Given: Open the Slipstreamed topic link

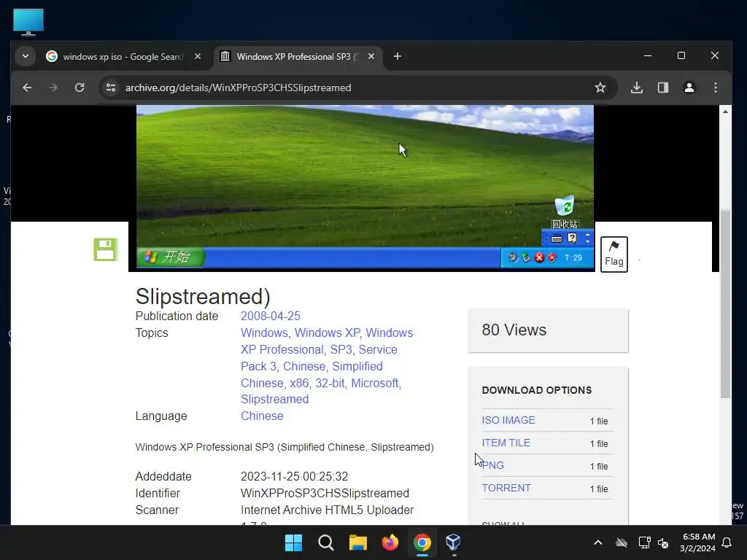Looking at the screenshot, I should coord(274,399).
